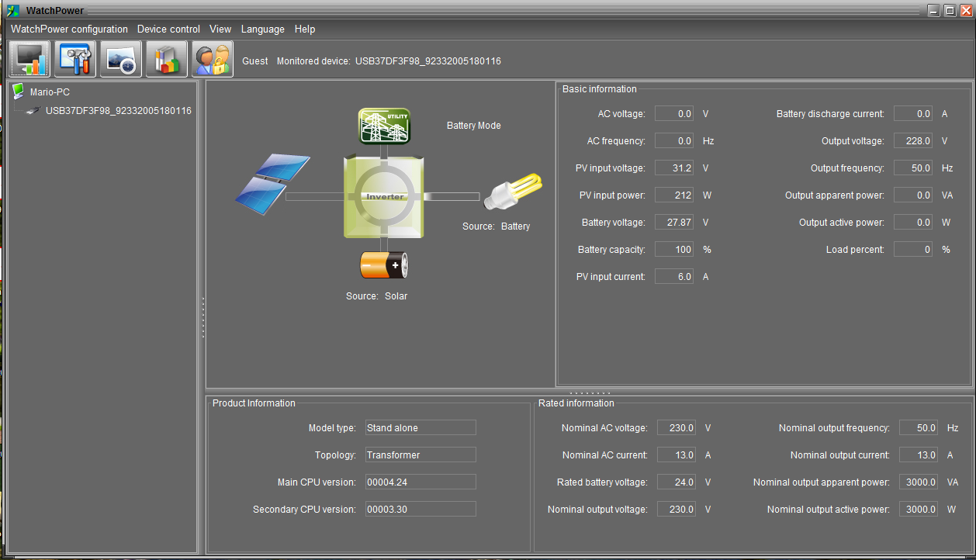The image size is (976, 560).
Task: Click the Nominal AC current value 13.0
Action: [x=677, y=455]
